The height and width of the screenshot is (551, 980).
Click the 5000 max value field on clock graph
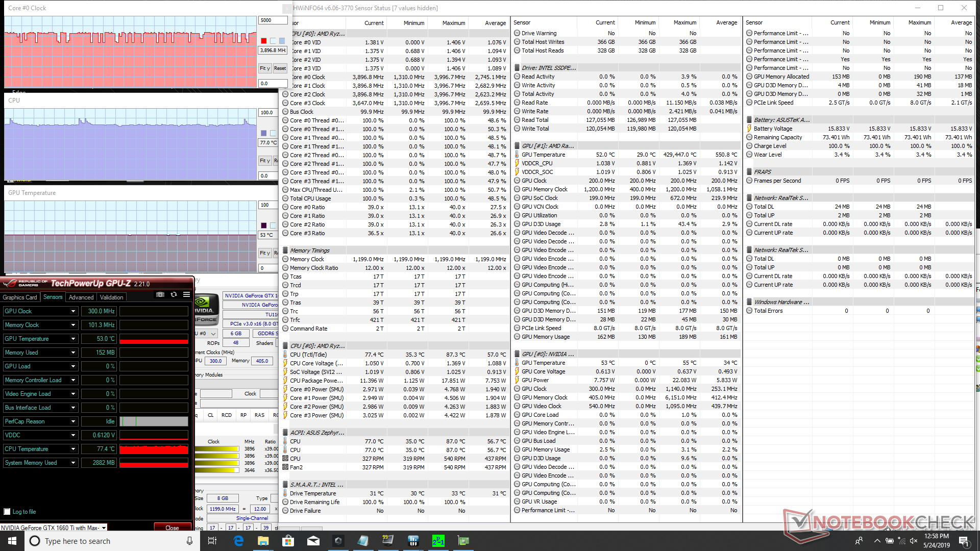point(273,20)
